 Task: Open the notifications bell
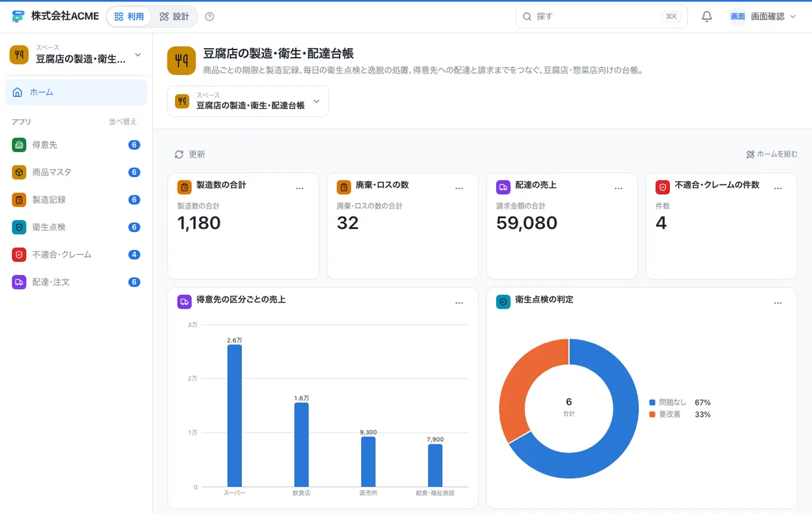point(707,16)
